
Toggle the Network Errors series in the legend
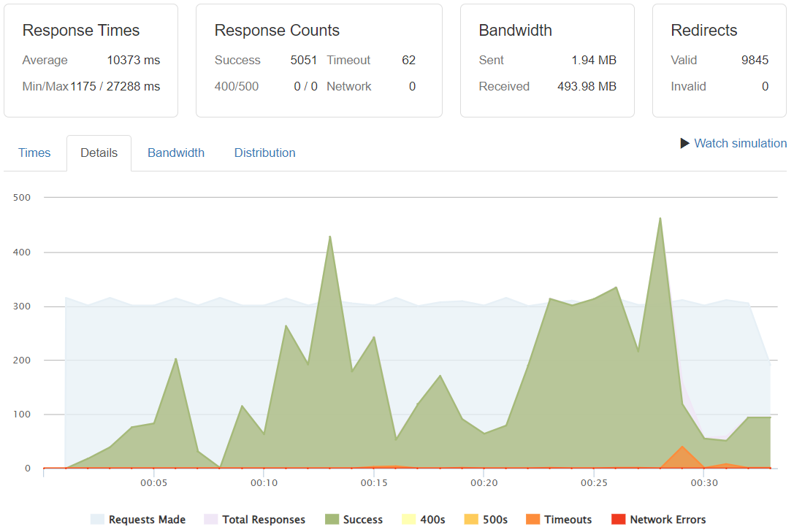[660, 519]
